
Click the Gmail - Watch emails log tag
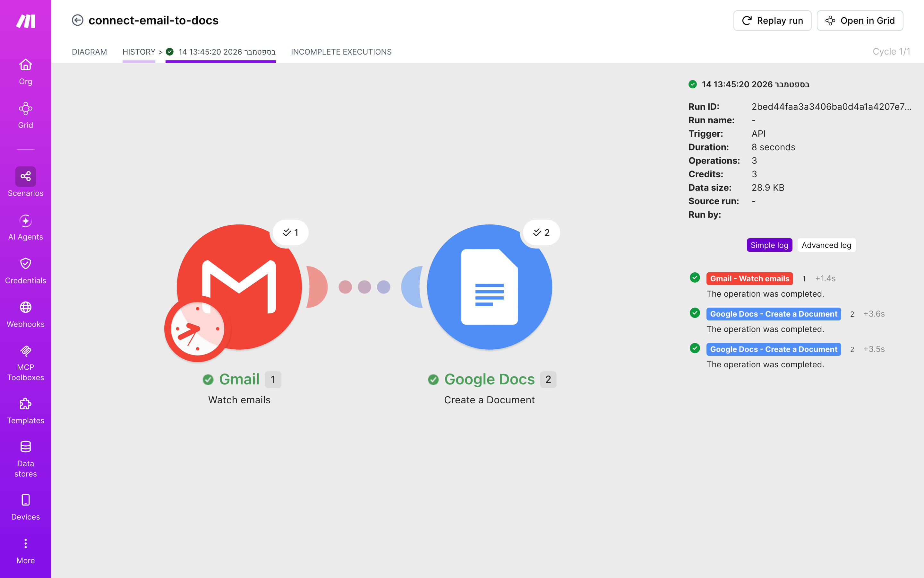coord(749,279)
